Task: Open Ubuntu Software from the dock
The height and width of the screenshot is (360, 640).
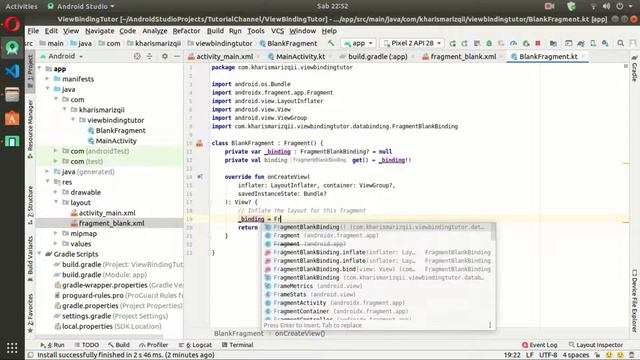Action: 12,118
